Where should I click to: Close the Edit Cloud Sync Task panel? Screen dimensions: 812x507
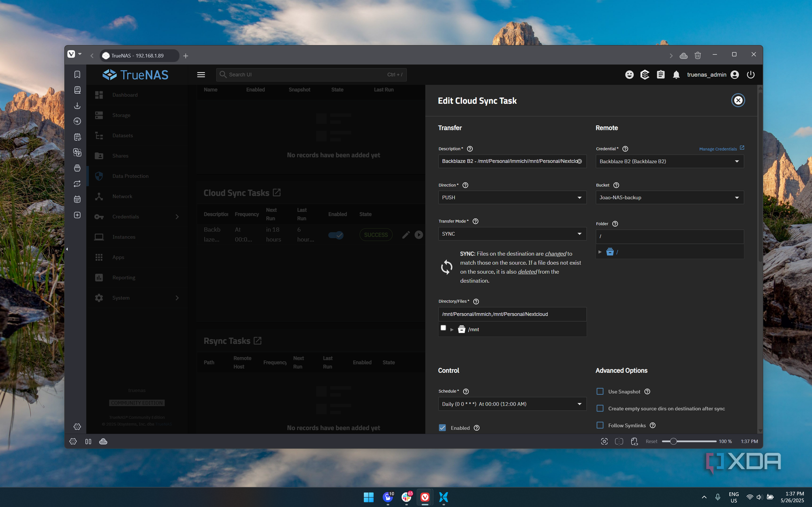738,100
